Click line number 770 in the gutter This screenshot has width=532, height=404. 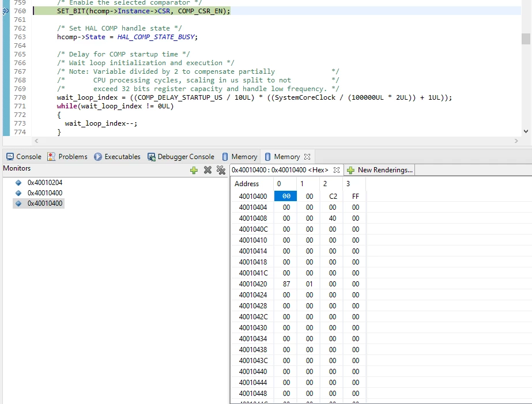coord(20,98)
